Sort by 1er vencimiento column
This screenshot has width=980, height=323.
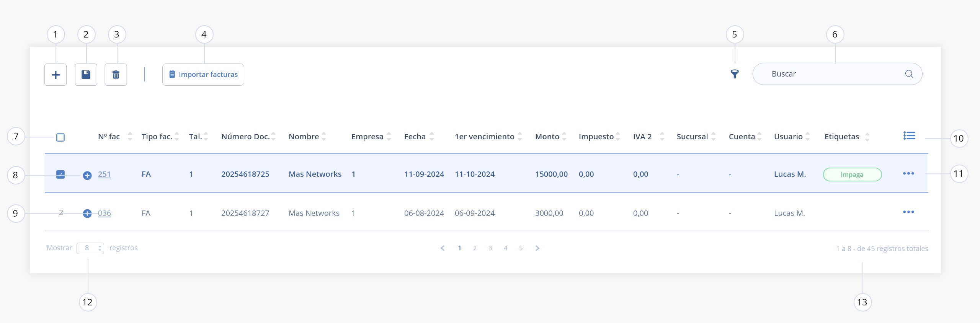click(520, 137)
